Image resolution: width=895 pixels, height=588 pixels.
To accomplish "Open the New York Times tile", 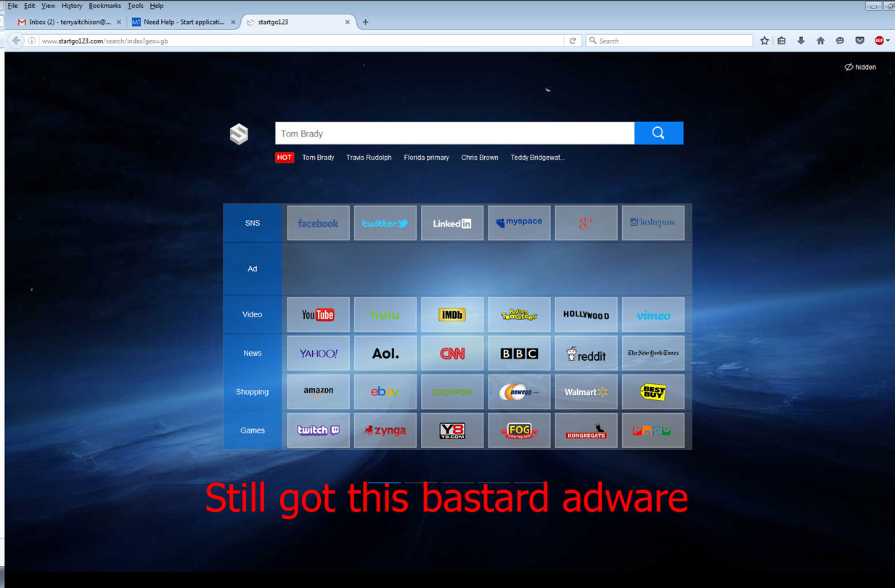I will click(653, 353).
